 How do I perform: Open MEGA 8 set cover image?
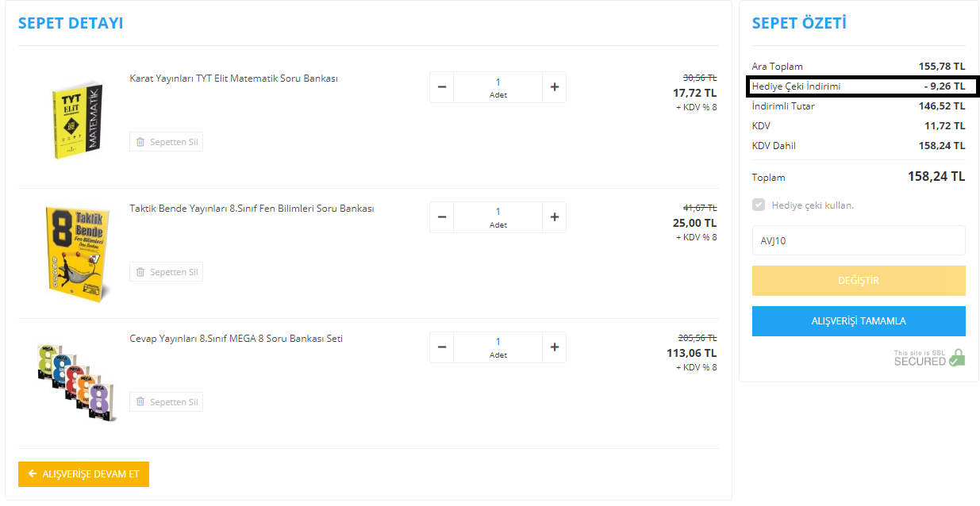pos(76,381)
